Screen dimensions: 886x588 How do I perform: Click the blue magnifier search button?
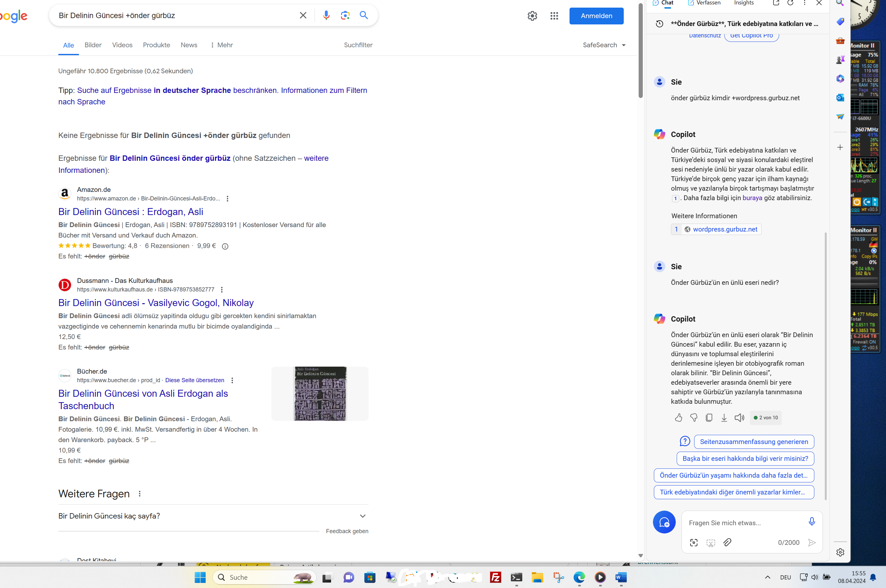(x=364, y=15)
